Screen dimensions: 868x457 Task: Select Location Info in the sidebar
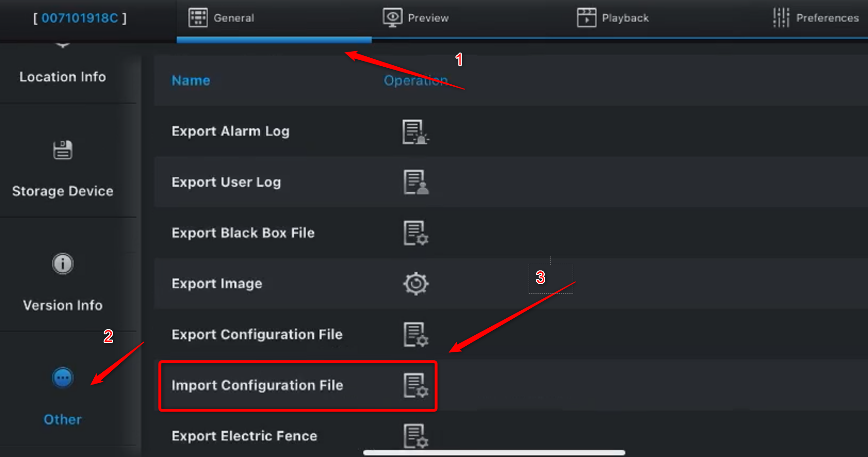click(x=62, y=76)
